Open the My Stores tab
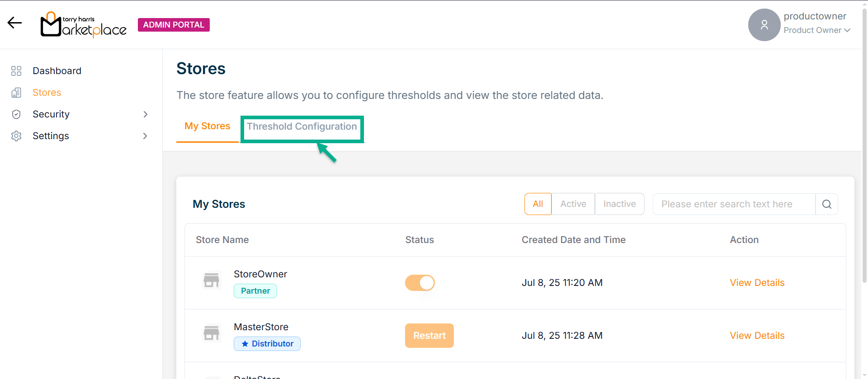 (207, 126)
